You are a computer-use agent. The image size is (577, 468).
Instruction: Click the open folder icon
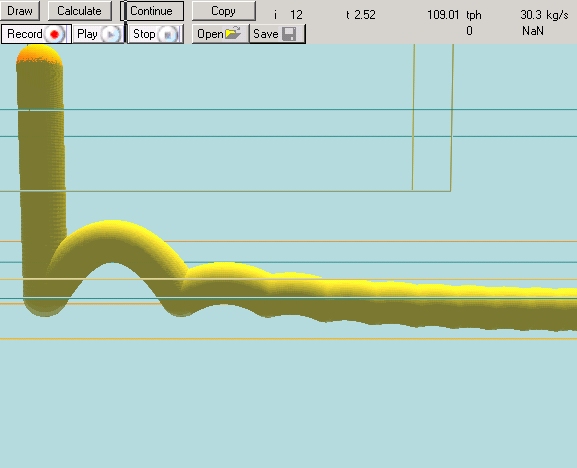pos(233,33)
